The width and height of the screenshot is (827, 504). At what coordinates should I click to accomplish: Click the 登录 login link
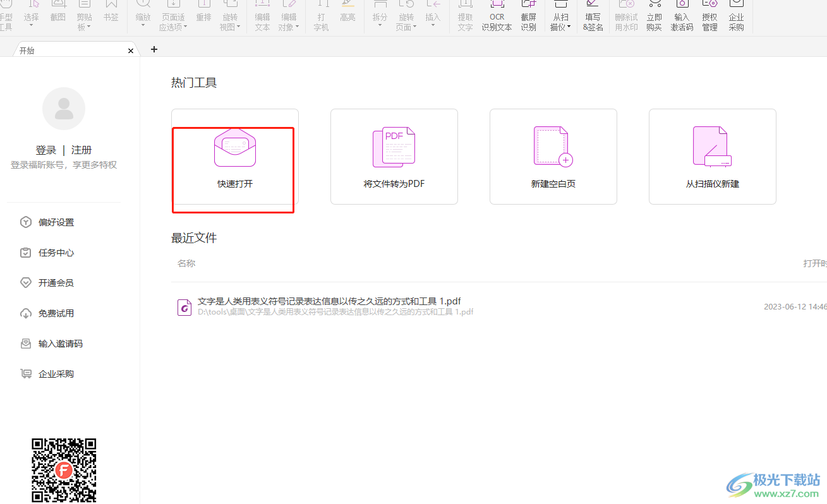click(x=46, y=150)
